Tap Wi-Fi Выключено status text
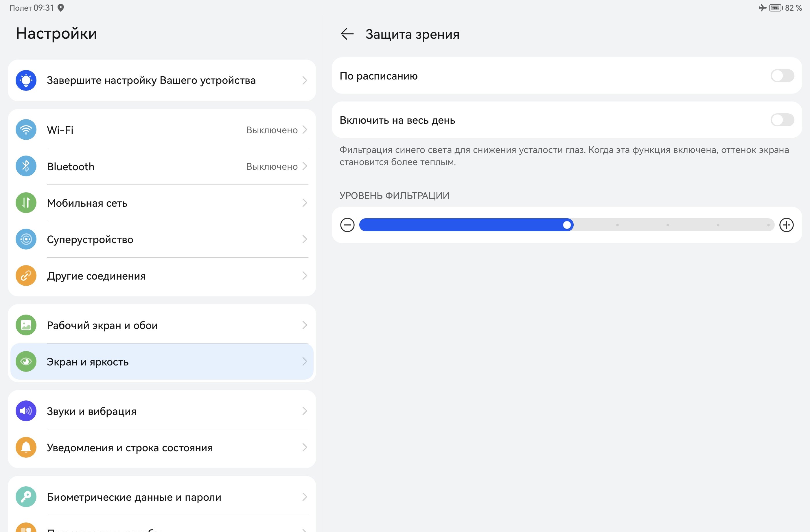This screenshot has height=532, width=810. coord(272,130)
